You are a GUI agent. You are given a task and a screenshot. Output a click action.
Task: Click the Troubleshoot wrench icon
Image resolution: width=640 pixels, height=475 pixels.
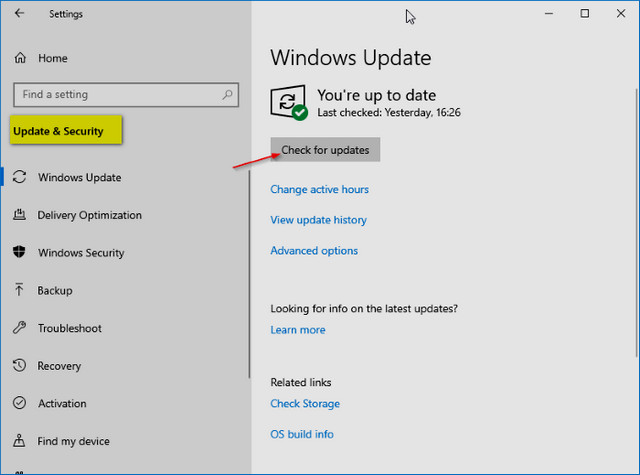pyautogui.click(x=19, y=327)
